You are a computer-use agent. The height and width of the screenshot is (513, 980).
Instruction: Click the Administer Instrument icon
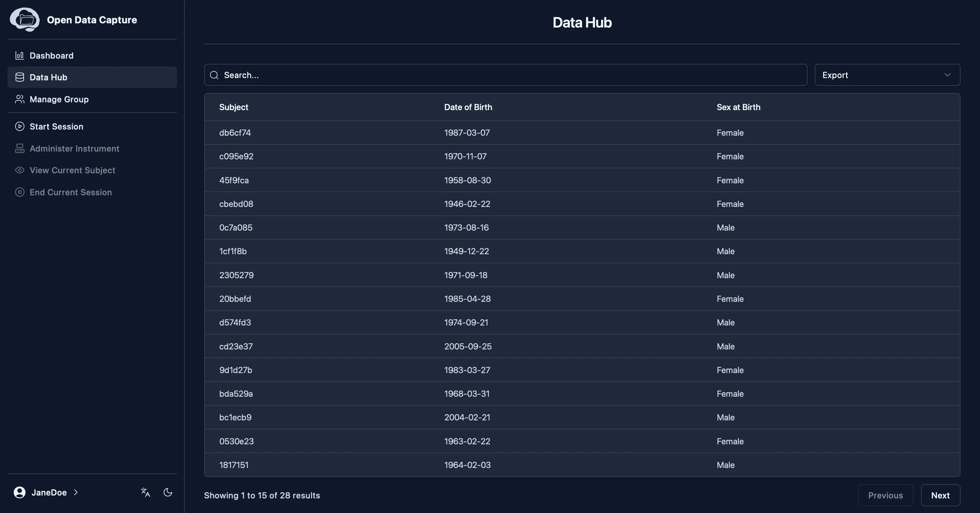19,148
